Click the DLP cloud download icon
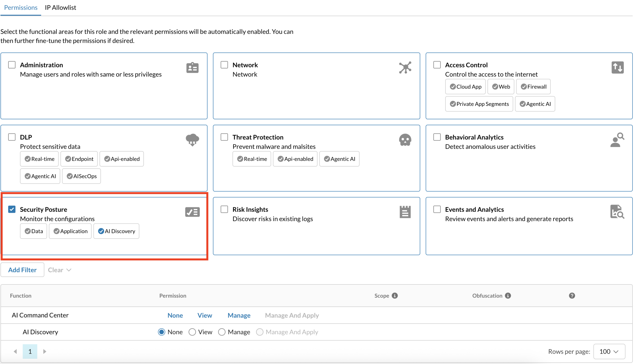 (x=192, y=140)
